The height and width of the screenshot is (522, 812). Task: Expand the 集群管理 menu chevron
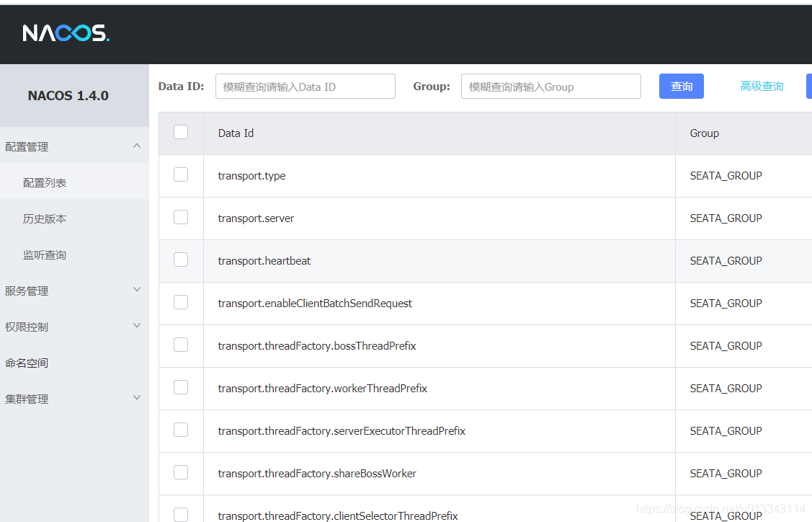pos(137,398)
